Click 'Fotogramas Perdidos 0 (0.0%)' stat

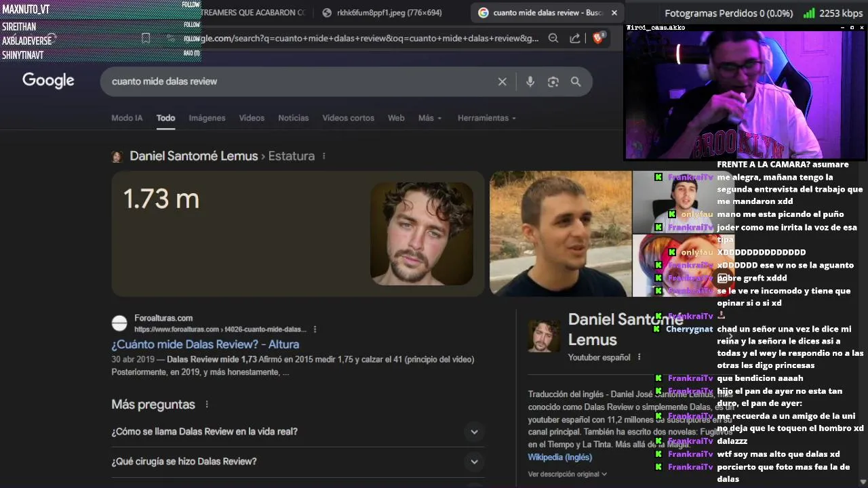(x=729, y=13)
